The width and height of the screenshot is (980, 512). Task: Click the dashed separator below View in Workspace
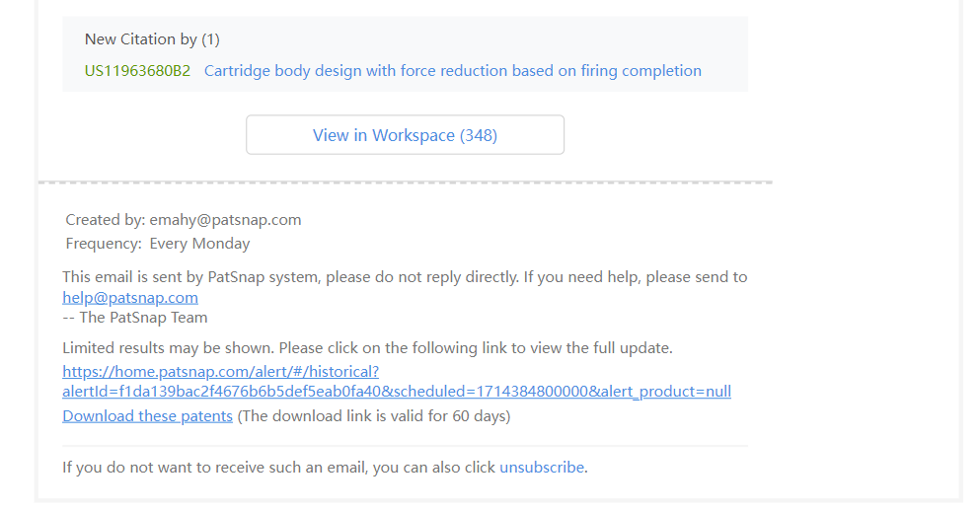pyautogui.click(x=405, y=183)
